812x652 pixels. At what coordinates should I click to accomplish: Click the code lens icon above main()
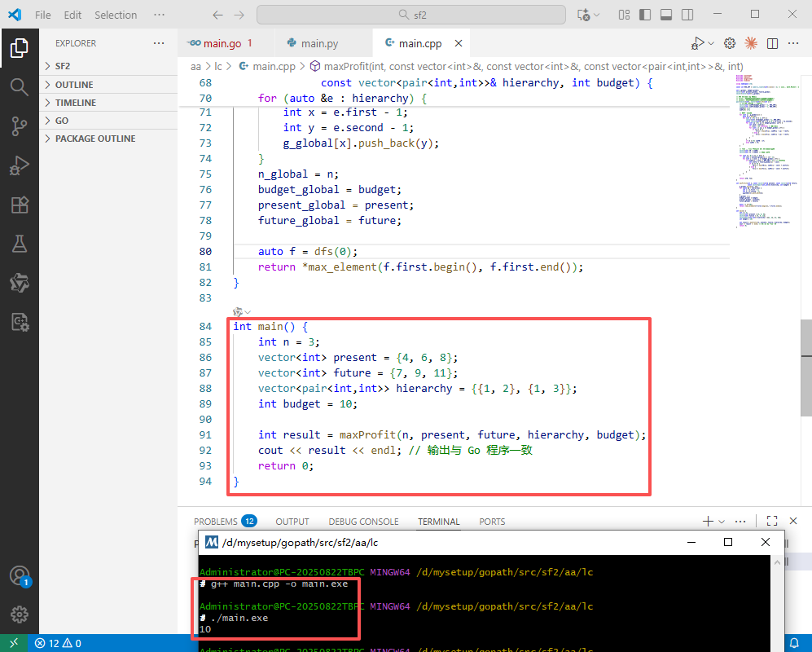coord(238,311)
